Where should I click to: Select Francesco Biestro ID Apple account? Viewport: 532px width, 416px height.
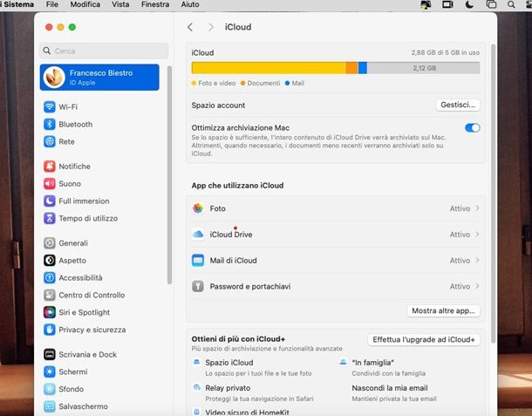coord(99,78)
